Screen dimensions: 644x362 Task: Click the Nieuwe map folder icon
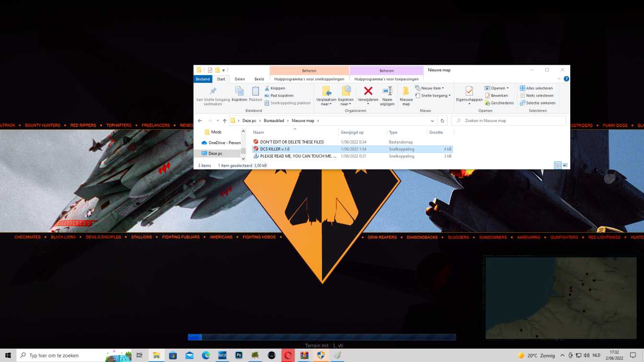click(406, 91)
